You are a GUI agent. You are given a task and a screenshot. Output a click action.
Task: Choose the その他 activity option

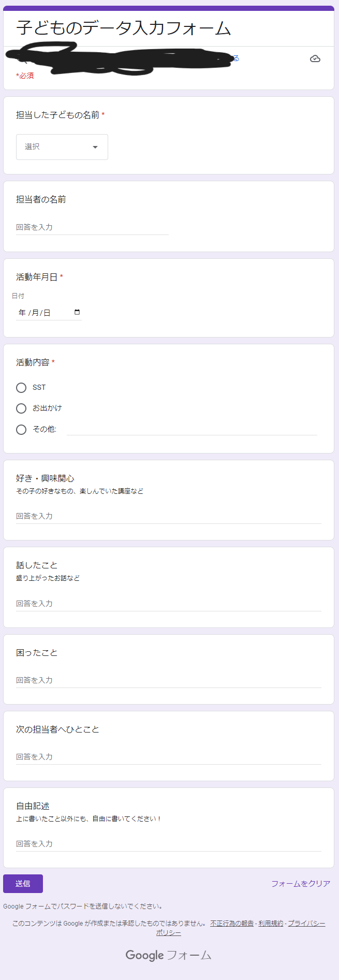point(21,429)
